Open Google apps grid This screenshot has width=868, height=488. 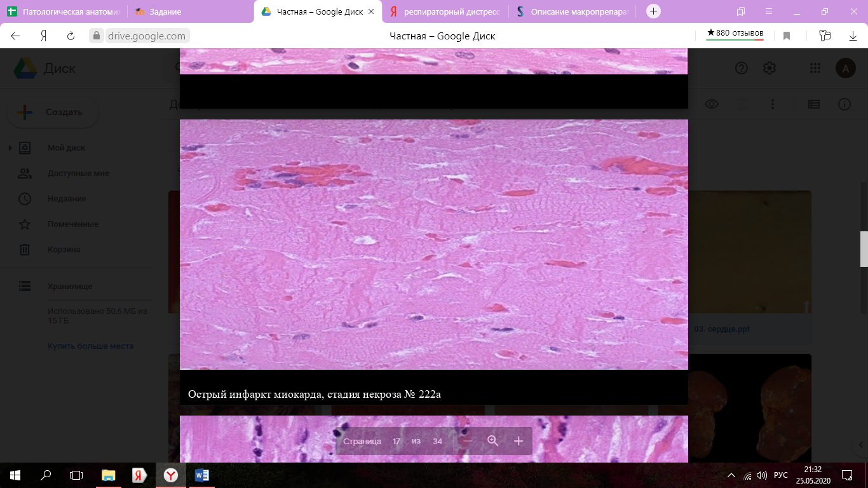(815, 68)
